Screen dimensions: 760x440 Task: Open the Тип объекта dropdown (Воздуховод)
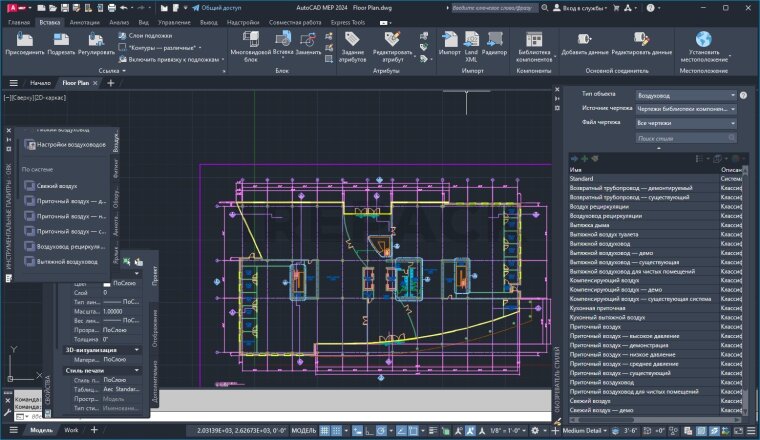pos(686,95)
